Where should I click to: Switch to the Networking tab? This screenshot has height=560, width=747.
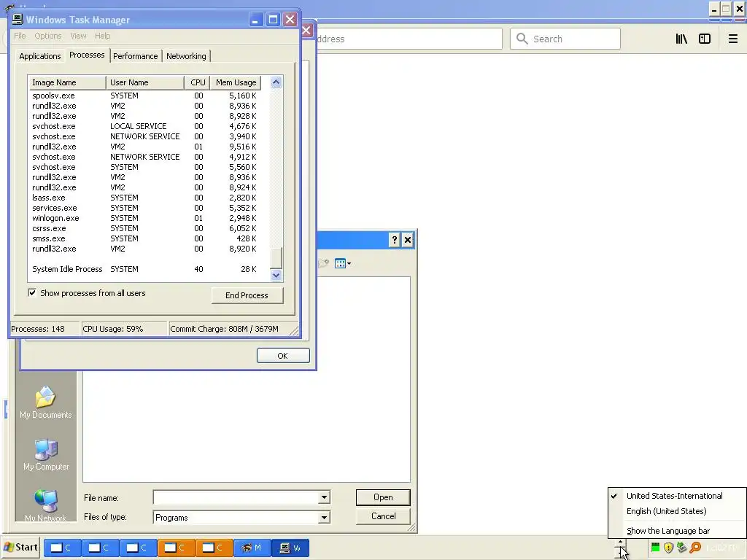186,56
